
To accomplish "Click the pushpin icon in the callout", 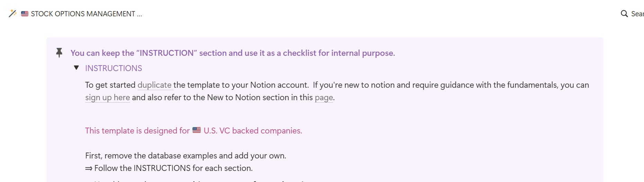I will tap(59, 53).
